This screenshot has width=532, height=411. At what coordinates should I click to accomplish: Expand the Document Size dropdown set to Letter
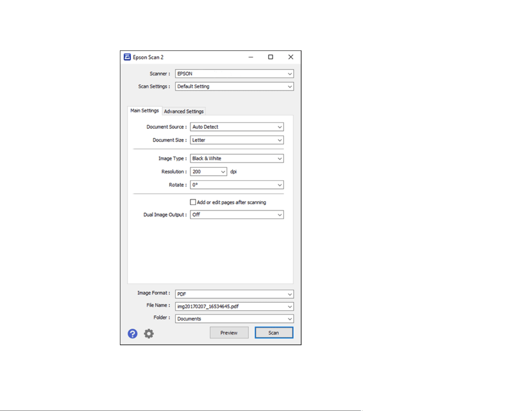(237, 140)
